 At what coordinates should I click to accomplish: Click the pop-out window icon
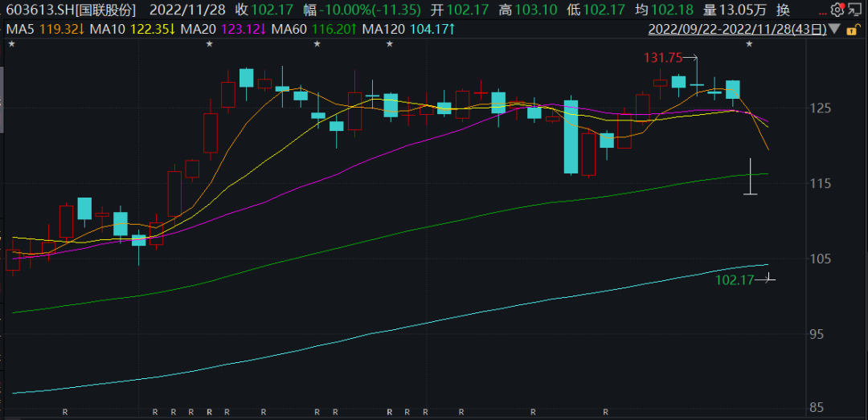click(855, 10)
